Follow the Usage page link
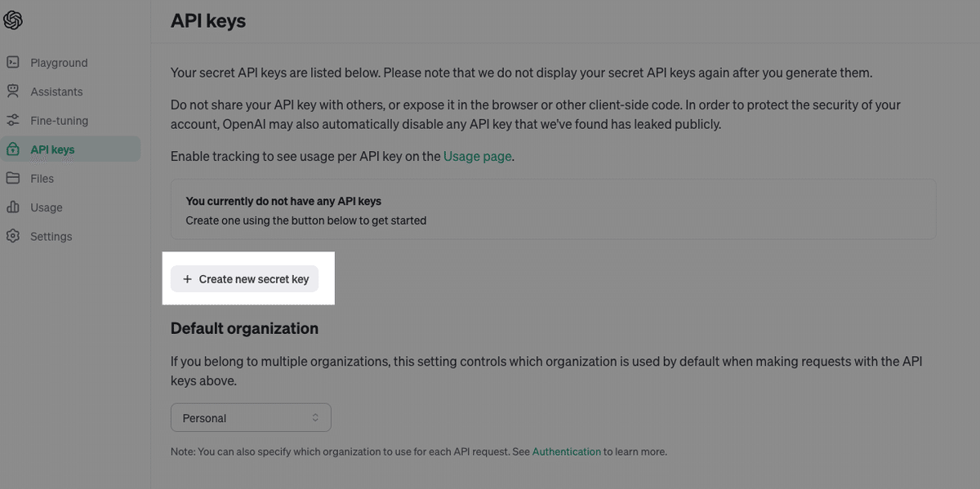980x489 pixels. point(478,156)
